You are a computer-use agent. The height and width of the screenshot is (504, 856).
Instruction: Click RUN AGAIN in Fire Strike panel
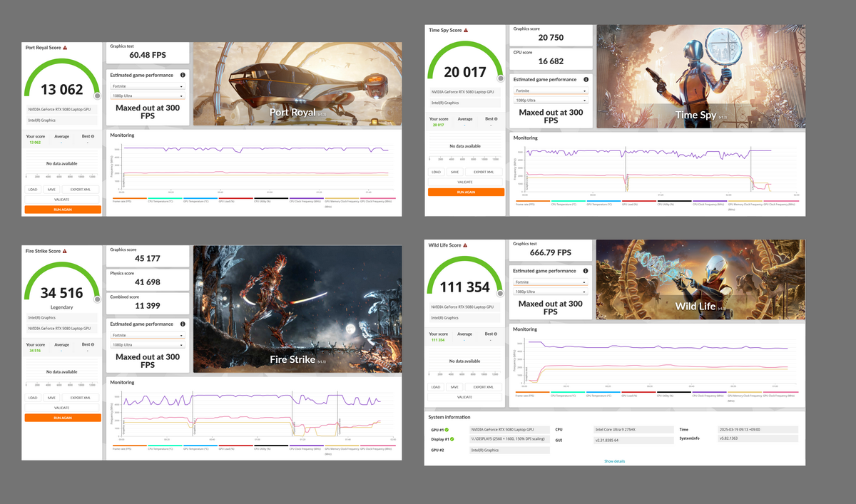pos(63,418)
